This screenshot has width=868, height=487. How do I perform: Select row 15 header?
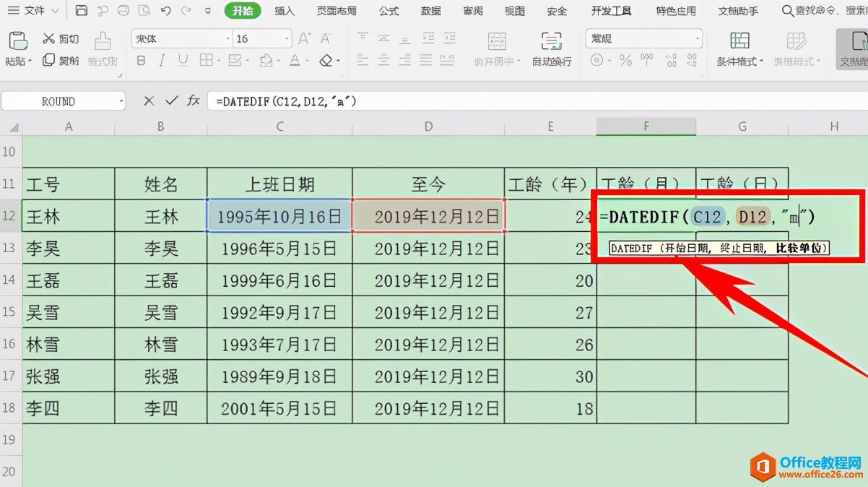pos(10,312)
